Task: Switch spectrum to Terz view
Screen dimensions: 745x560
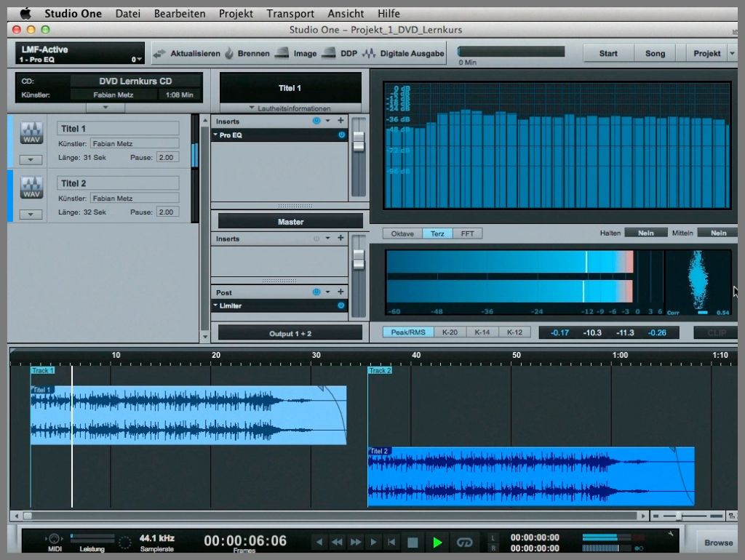Action: coord(437,233)
